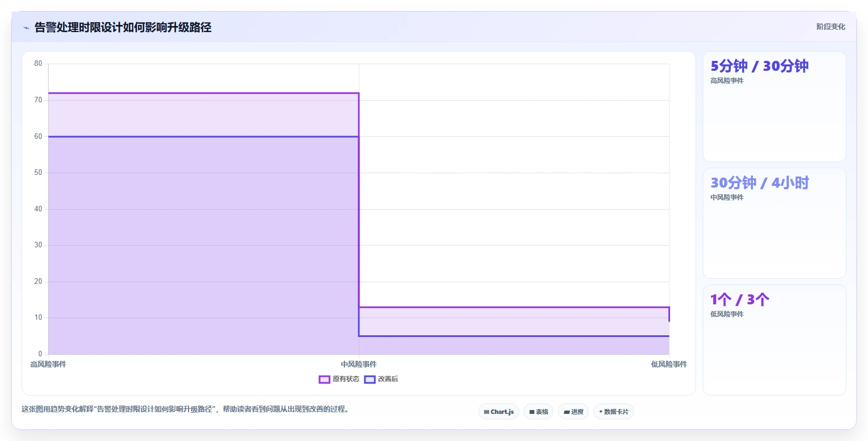Viewport: 868px width, 441px height.
Task: Click the y-axis value 60
Action: tap(38, 136)
